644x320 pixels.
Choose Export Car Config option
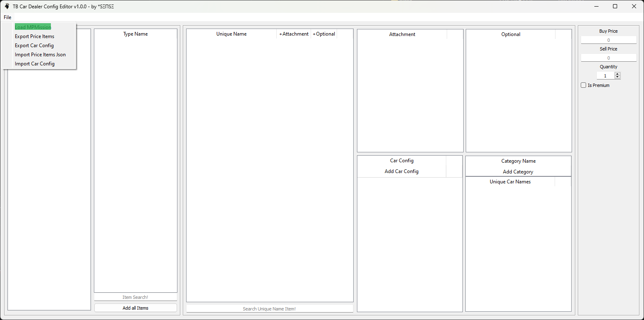pyautogui.click(x=34, y=46)
